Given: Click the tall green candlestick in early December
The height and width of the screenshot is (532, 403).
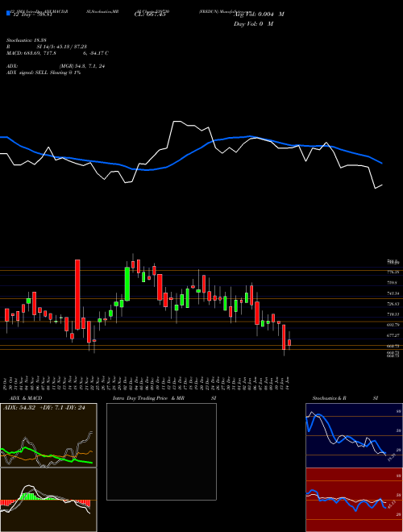Looking at the screenshot, I should [127, 284].
